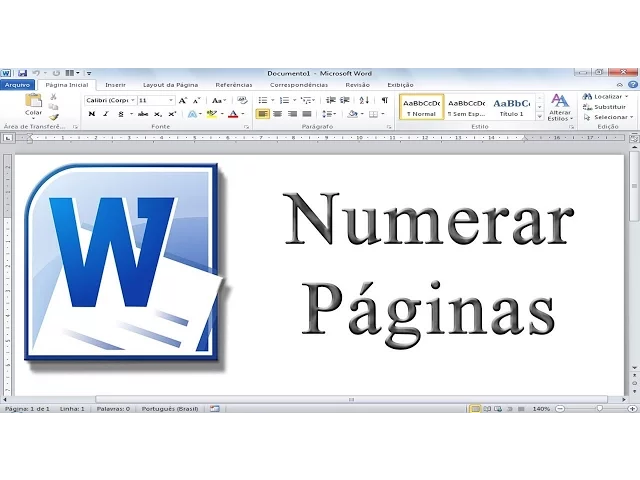Expand the styles gallery more arrow
This screenshot has width=640, height=480.
[539, 117]
